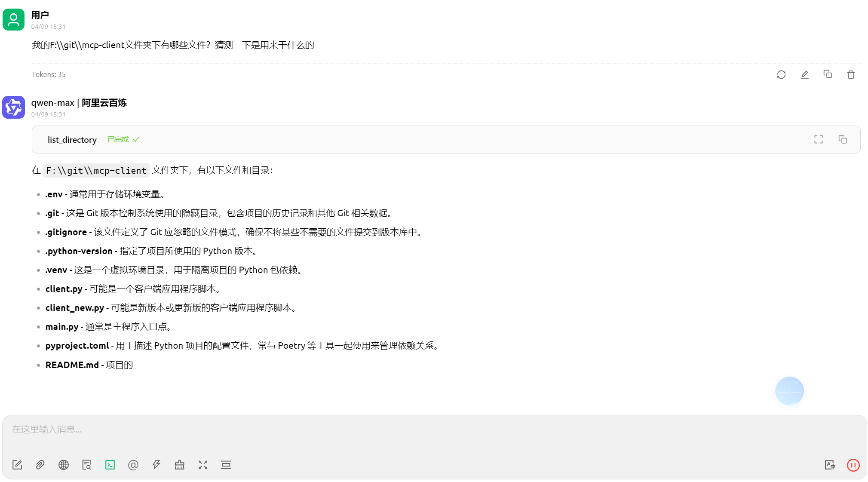Viewport: 868px width, 482px height.
Task: Click the collapse arrows icon in input toolbar
Action: pos(203,465)
